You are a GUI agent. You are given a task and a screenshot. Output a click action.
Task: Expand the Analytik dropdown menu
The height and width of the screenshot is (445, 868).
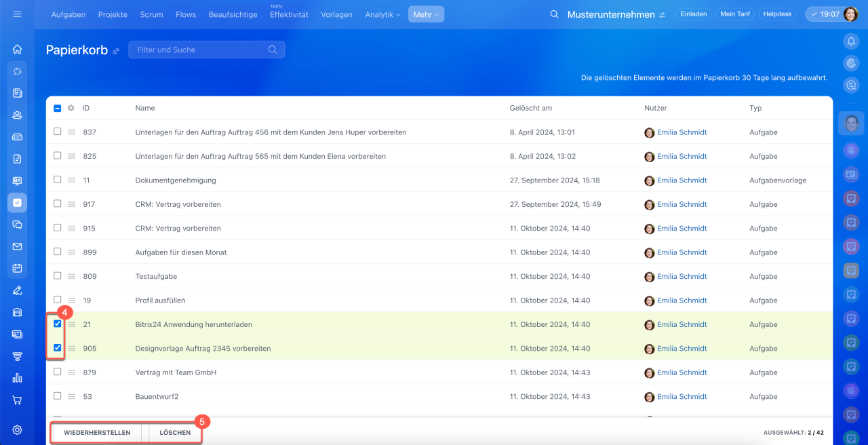coord(382,14)
